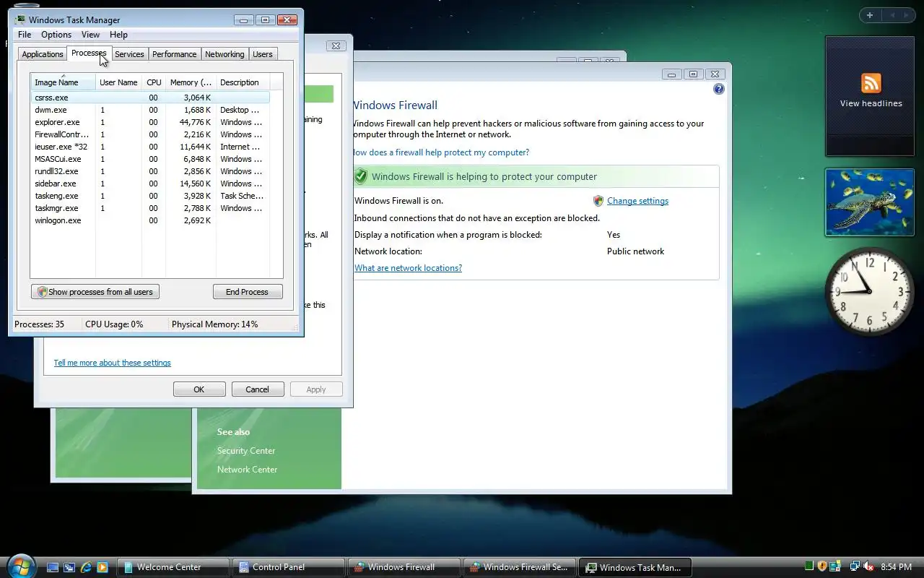Sort processes by Description column header
This screenshot has height=578, width=924.
243,82
